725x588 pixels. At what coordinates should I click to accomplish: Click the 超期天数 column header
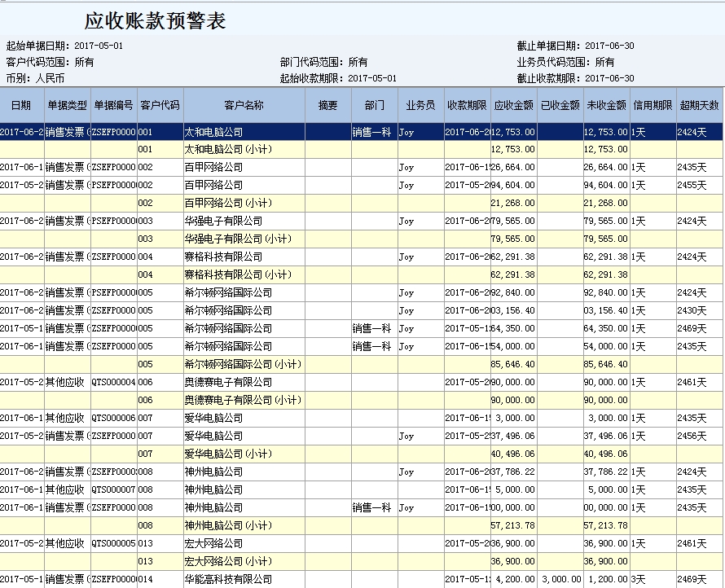coord(700,105)
